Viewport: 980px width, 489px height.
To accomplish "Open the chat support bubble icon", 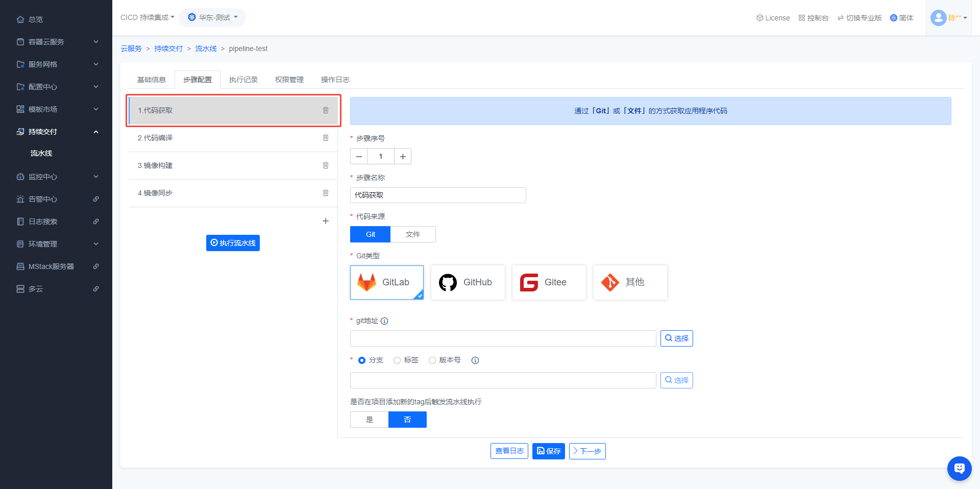I will coord(959,468).
